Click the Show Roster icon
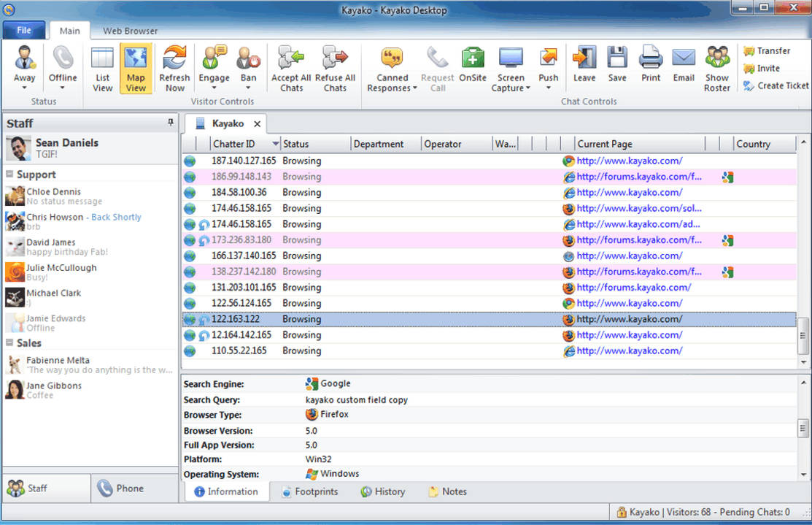This screenshot has height=525, width=812. [x=717, y=58]
